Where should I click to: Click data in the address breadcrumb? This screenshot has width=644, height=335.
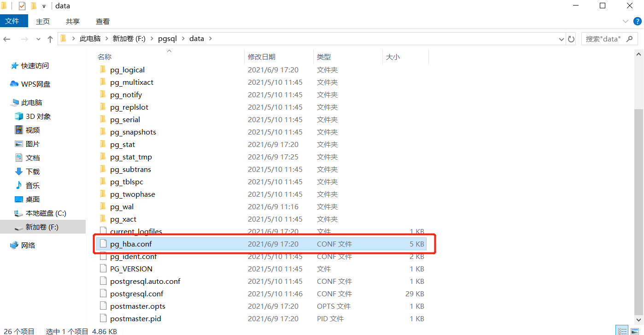(x=196, y=39)
